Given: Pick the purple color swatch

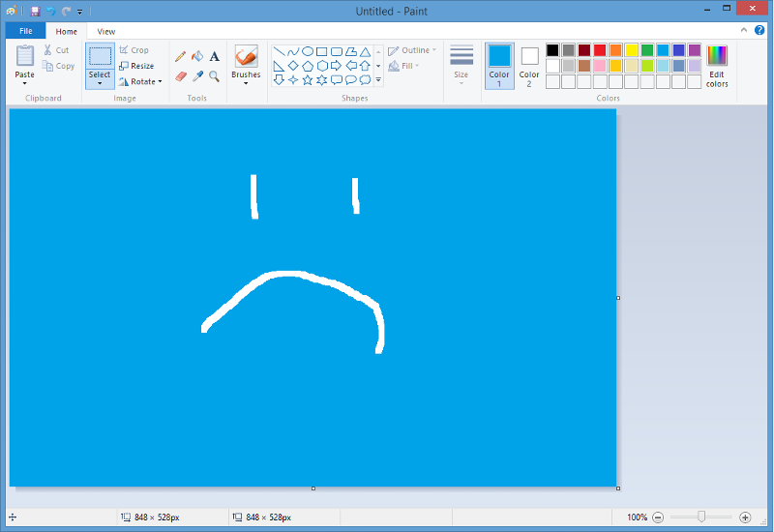Looking at the screenshot, I should [x=695, y=50].
